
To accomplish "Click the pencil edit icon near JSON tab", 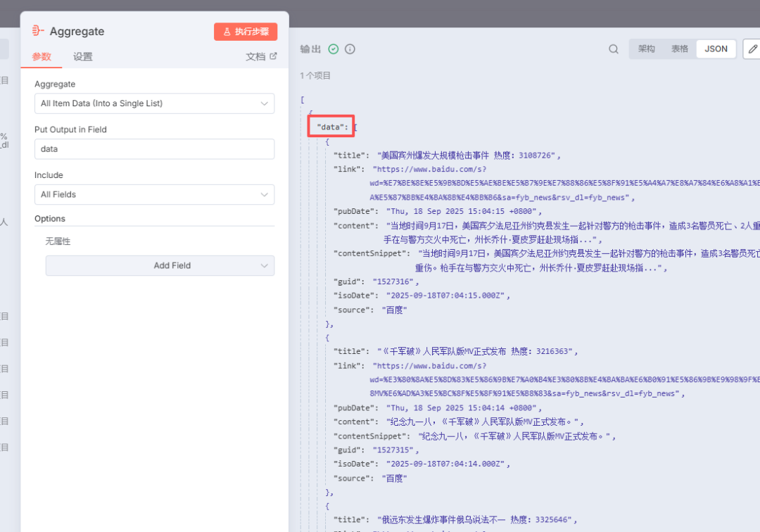I will (752, 49).
